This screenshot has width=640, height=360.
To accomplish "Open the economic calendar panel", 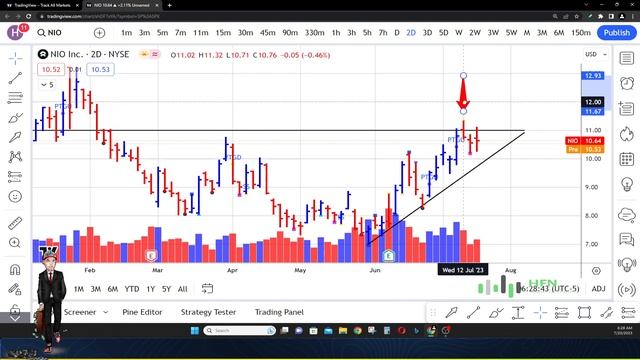I will pos(627,159).
